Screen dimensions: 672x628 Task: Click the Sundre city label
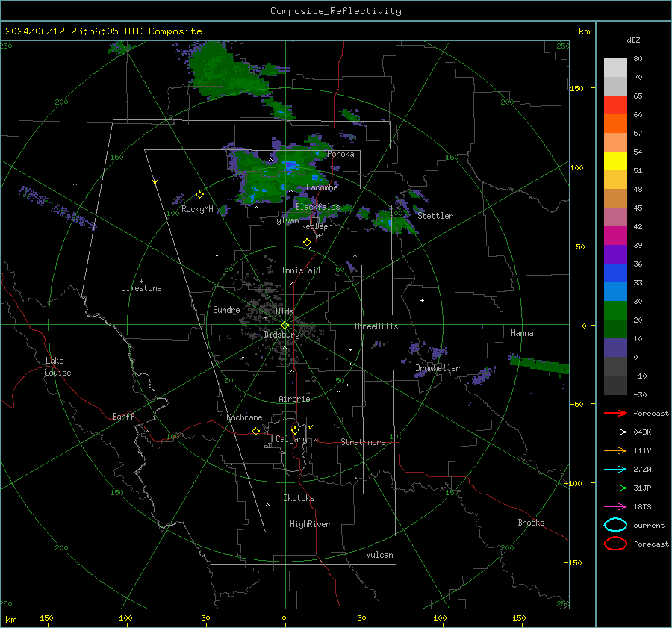[x=226, y=309]
